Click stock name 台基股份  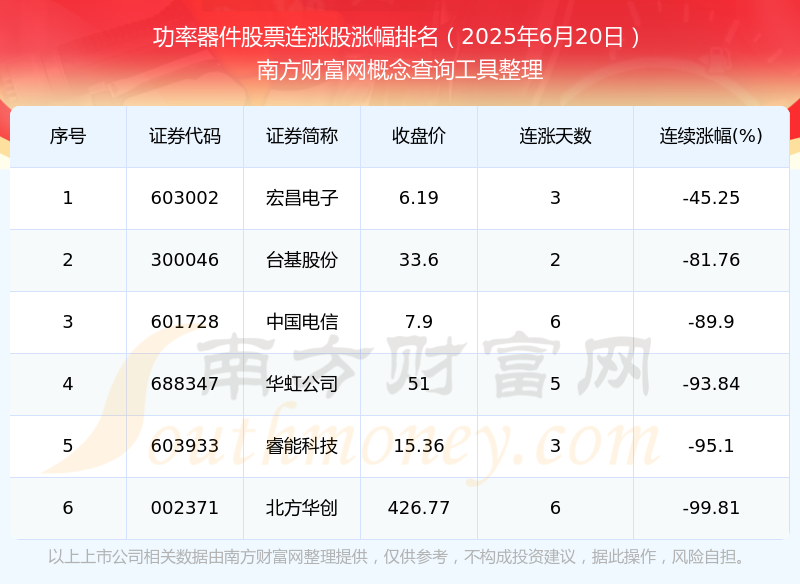click(x=302, y=260)
